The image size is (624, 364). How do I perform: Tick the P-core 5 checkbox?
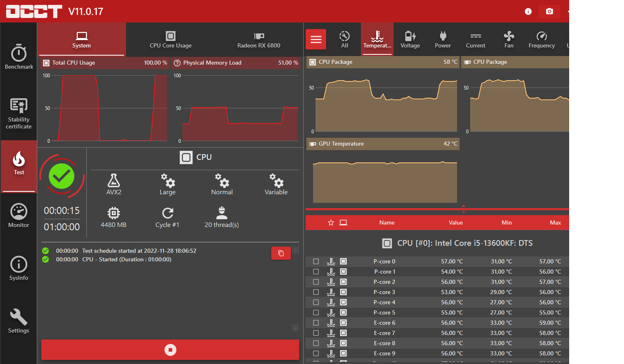pyautogui.click(x=316, y=312)
